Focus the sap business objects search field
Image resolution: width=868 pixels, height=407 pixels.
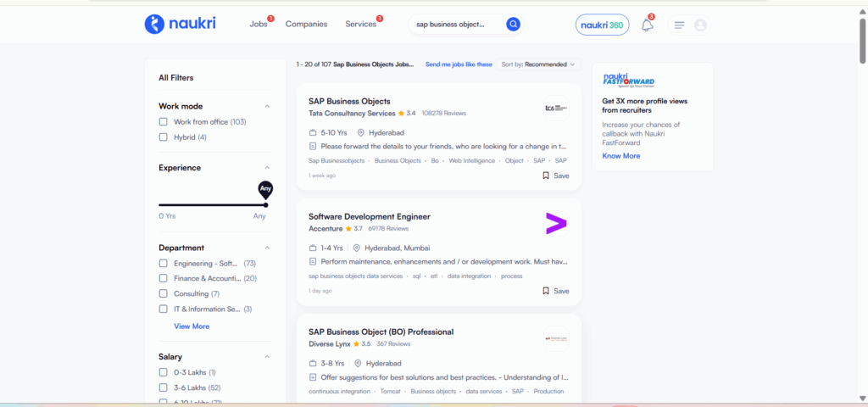click(x=457, y=25)
